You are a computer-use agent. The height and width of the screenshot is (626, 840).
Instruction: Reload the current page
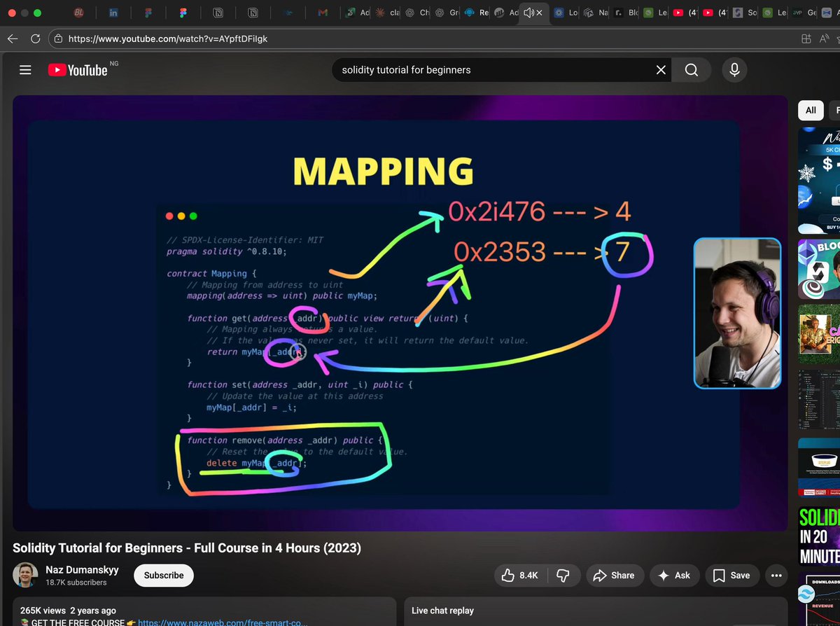click(x=35, y=39)
